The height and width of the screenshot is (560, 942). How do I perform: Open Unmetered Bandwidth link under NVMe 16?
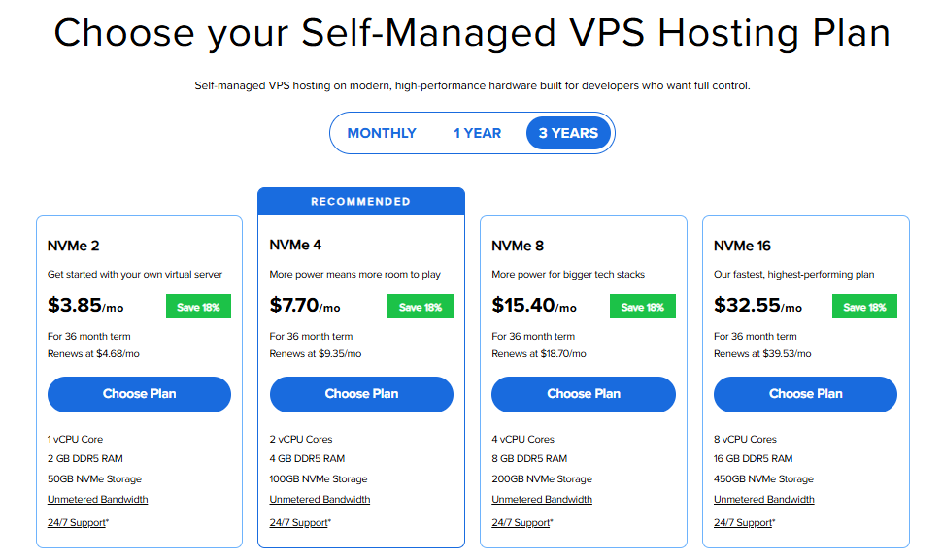(x=763, y=499)
